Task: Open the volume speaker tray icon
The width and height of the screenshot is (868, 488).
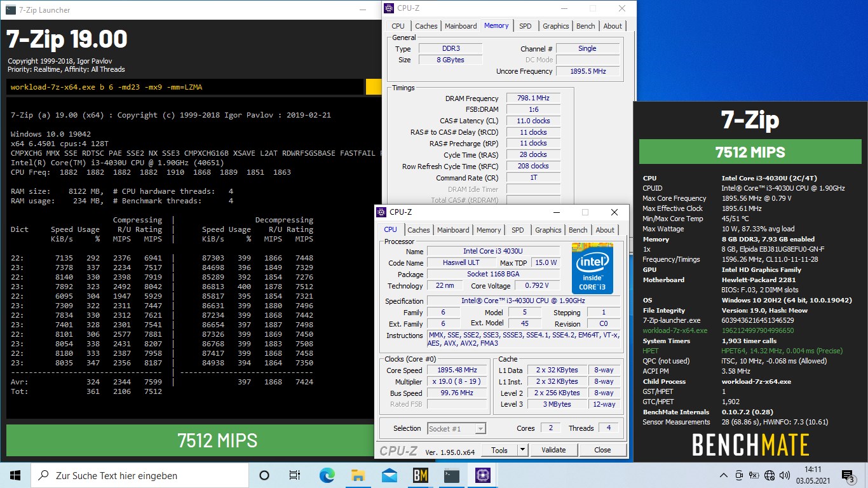Action: [783, 475]
